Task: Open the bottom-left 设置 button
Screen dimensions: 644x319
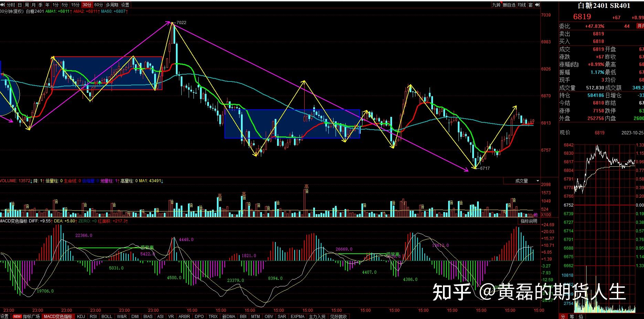Action: click(x=4, y=316)
